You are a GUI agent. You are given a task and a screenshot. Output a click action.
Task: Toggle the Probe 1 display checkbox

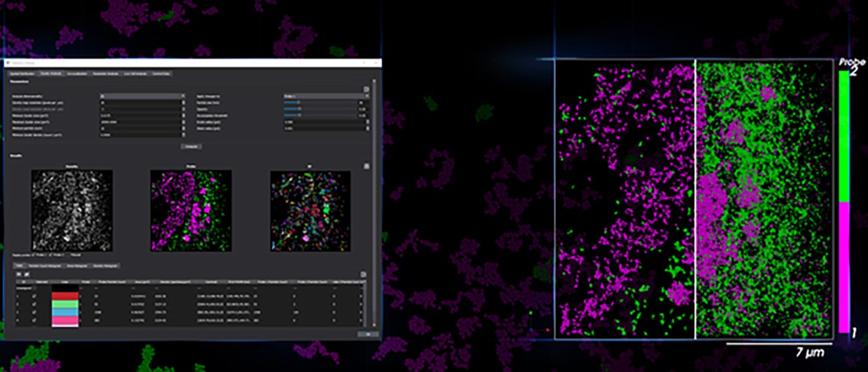33,255
